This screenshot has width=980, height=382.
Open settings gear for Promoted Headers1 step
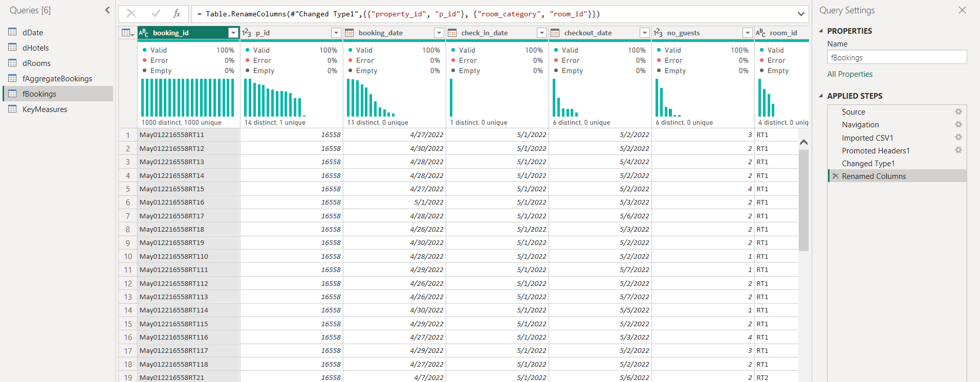point(959,150)
